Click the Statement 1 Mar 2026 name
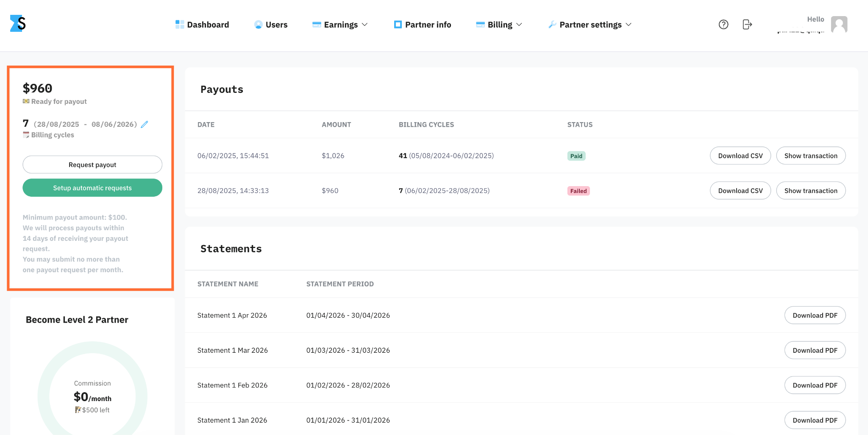Image resolution: width=868 pixels, height=435 pixels. pyautogui.click(x=233, y=350)
